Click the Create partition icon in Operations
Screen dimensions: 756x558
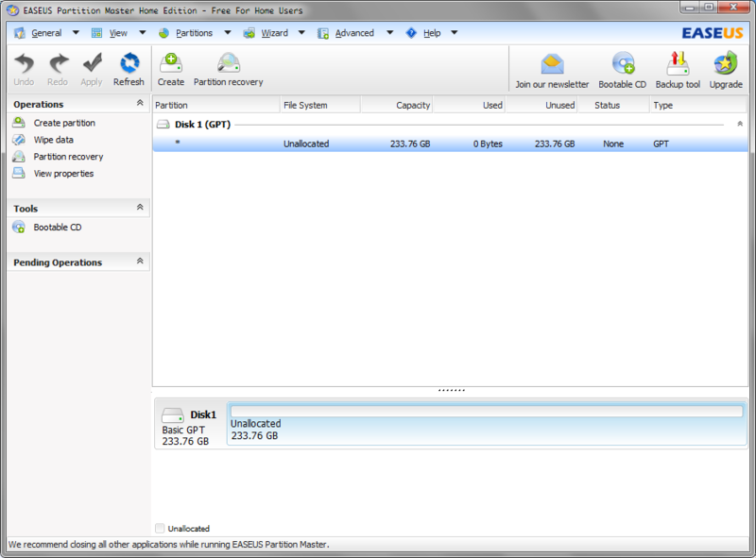point(19,123)
